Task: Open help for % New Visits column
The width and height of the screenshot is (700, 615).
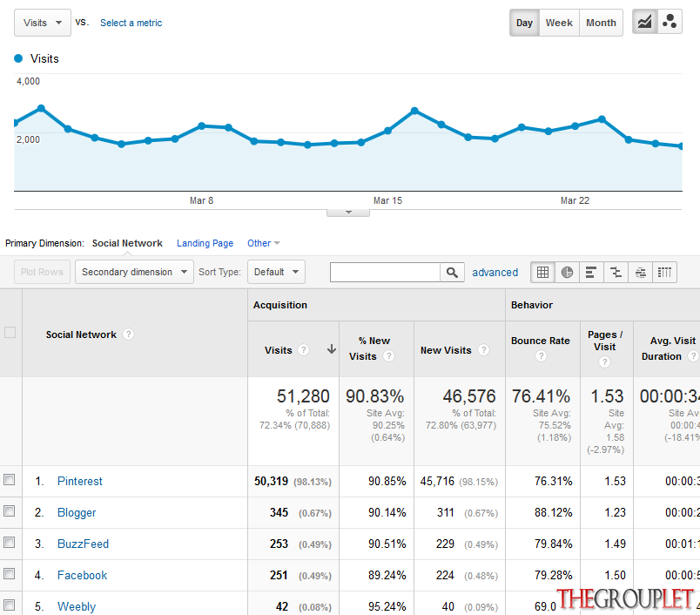Action: (389, 356)
